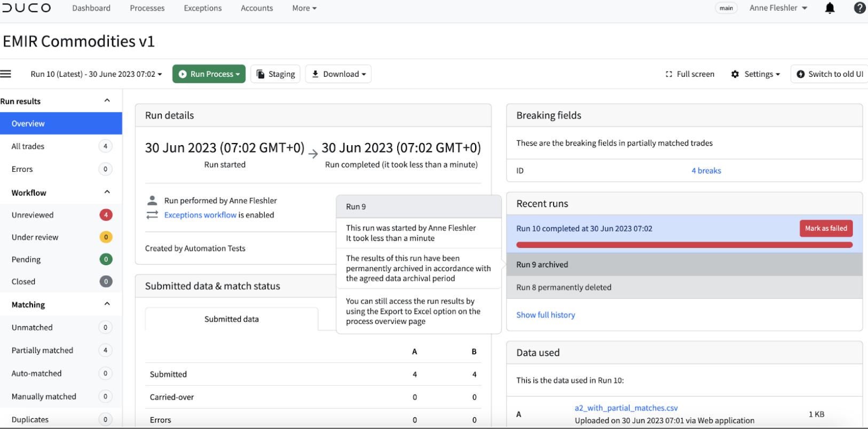Expand the run selector Run 10 (Latest)
Image resolution: width=868 pixels, height=429 pixels.
tap(96, 74)
